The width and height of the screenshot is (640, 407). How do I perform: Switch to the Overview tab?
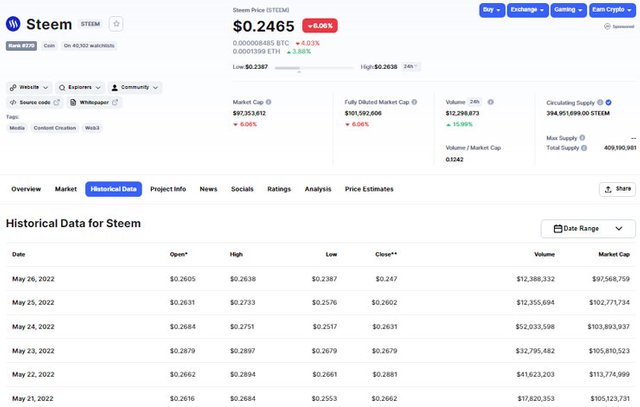pos(26,189)
